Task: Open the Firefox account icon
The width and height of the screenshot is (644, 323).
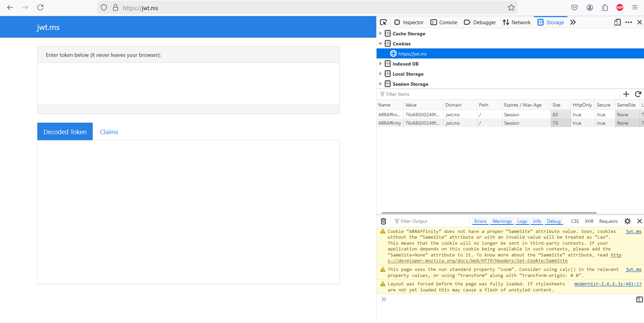Action: point(590,7)
